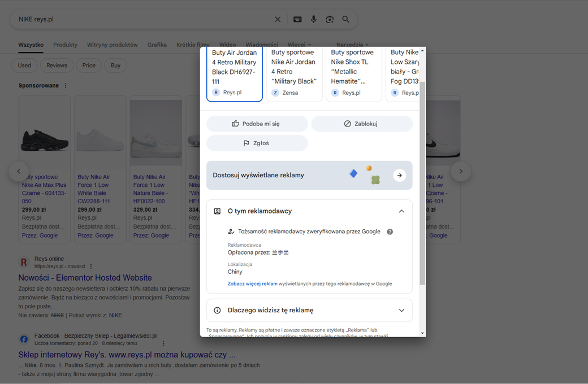The width and height of the screenshot is (588, 384).
Task: Click the Opłacona przez advertiser text
Action: pos(258,252)
